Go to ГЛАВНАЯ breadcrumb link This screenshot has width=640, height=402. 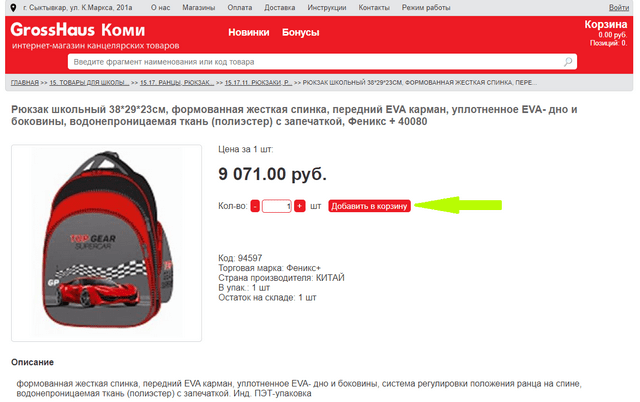(25, 82)
